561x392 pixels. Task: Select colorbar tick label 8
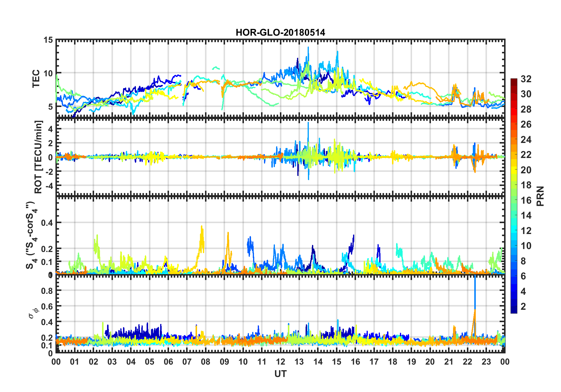[523, 261]
